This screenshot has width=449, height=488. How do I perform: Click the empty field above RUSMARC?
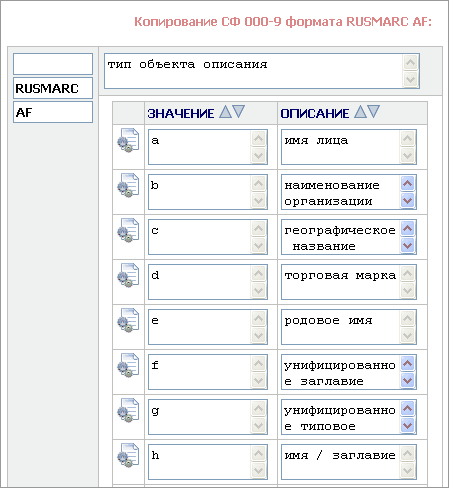(53, 64)
